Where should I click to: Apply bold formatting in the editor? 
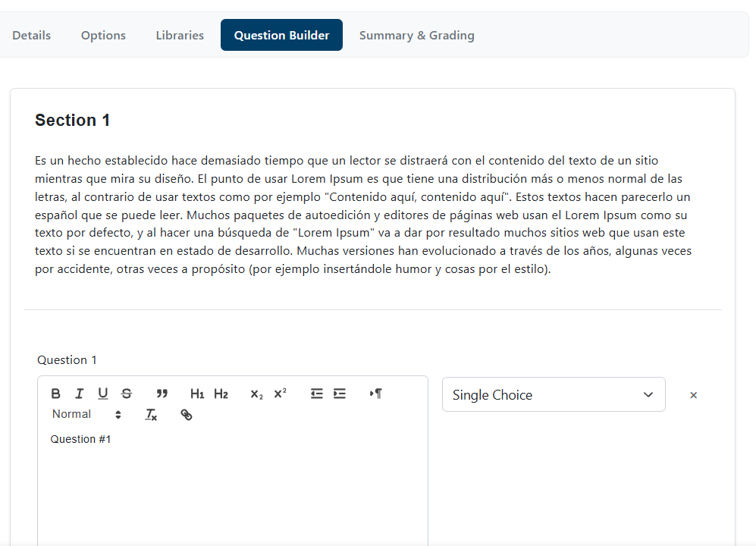[x=56, y=394]
